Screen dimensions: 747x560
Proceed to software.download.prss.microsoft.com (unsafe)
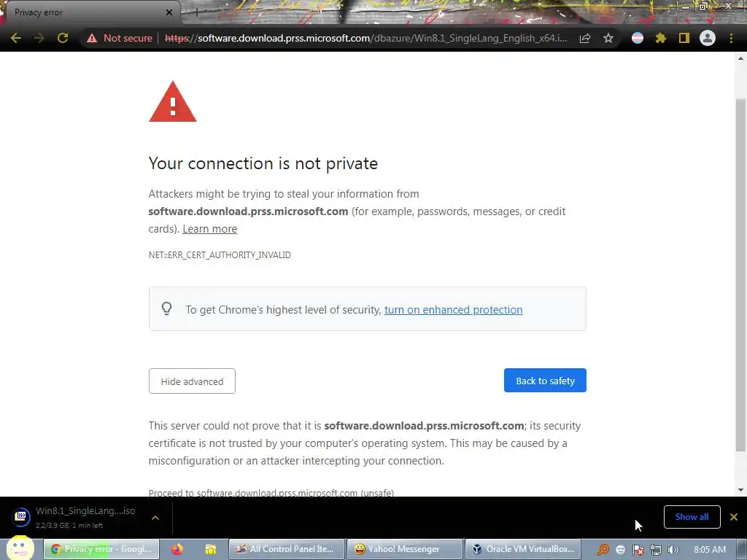[271, 492]
